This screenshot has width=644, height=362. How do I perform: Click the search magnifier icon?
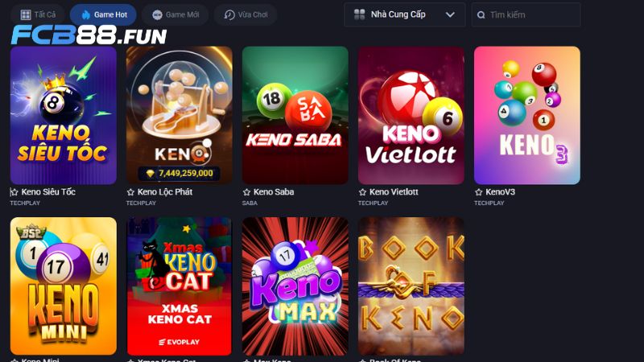point(481,15)
